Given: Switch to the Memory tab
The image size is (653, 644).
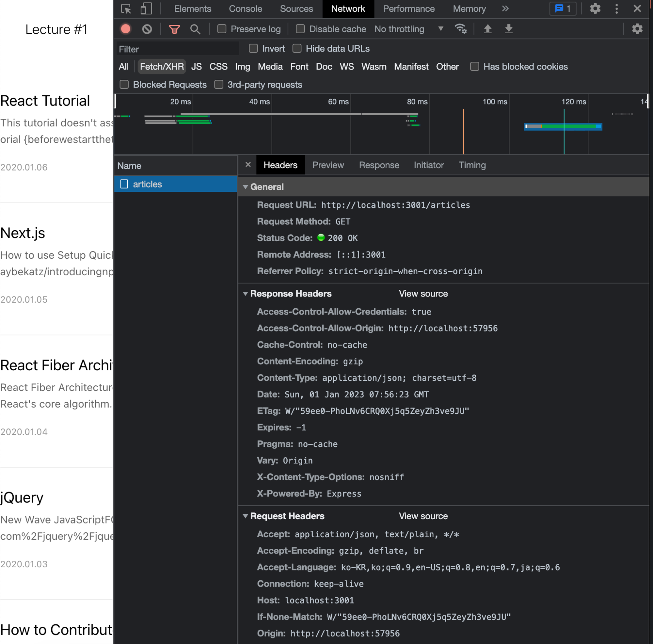Looking at the screenshot, I should (x=469, y=9).
